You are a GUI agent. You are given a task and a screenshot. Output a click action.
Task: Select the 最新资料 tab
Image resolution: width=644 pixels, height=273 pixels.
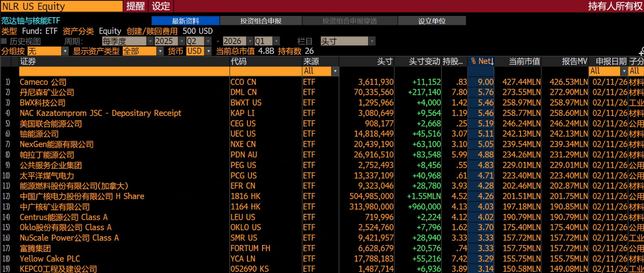[x=185, y=21]
